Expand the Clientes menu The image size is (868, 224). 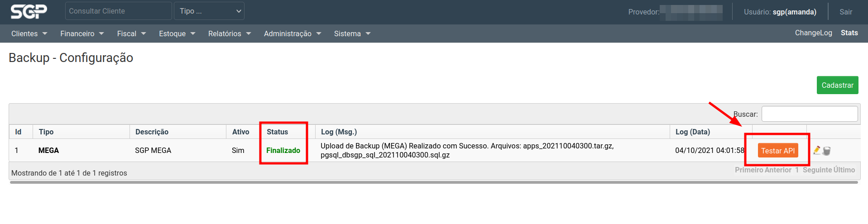coord(29,33)
